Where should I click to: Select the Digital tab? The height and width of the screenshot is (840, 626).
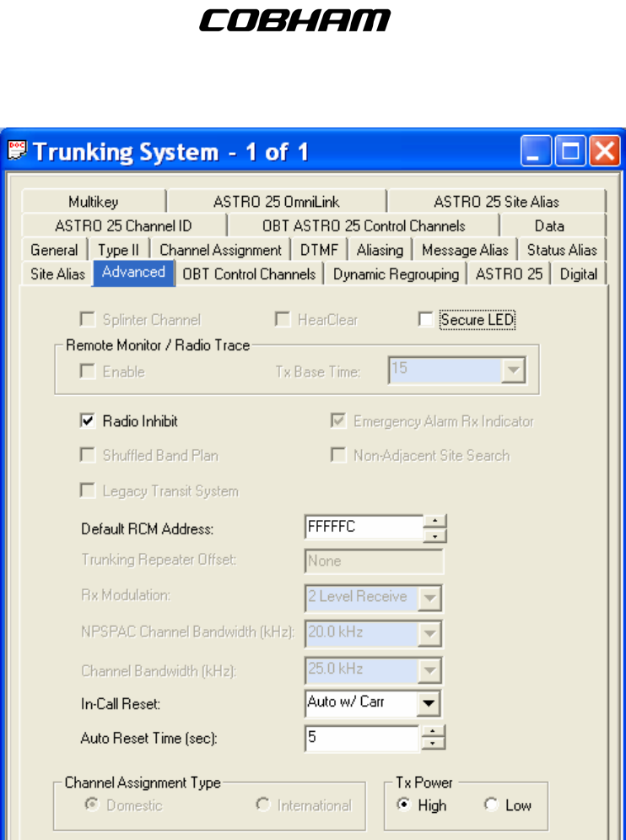pos(579,274)
